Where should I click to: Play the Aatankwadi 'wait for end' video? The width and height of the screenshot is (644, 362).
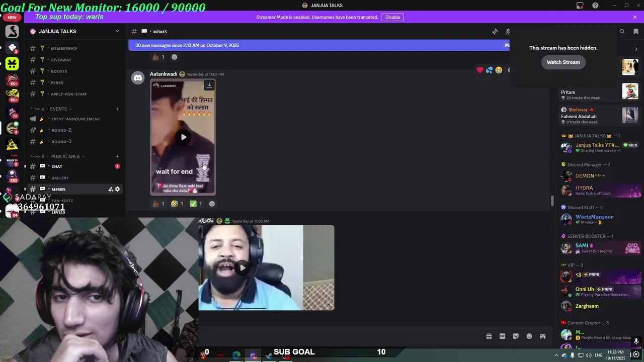coord(184,137)
